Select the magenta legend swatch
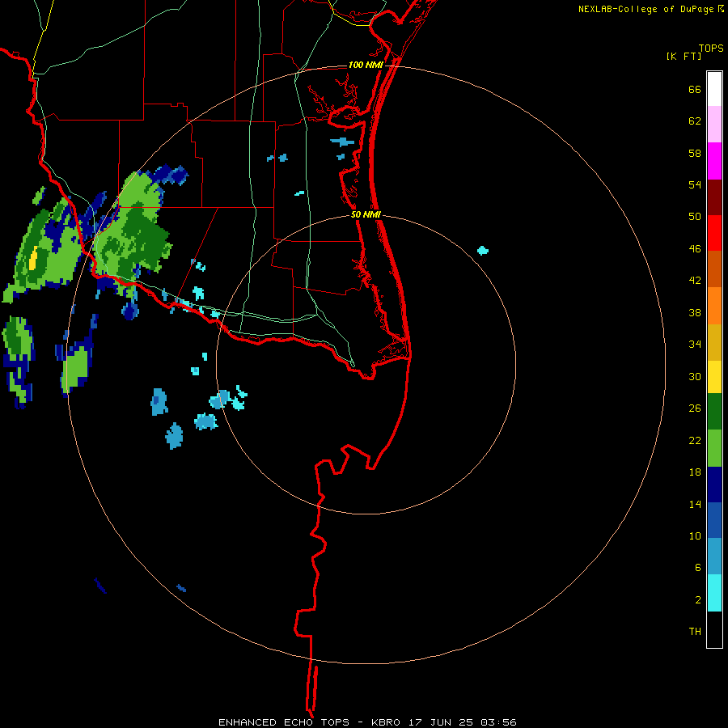Screen dimensions: 728x728 (x=714, y=161)
